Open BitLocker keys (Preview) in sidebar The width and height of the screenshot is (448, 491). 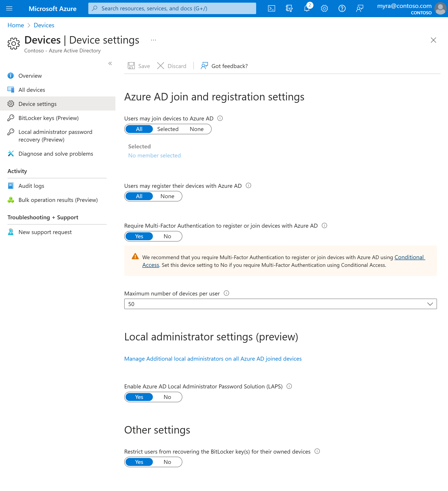(48, 118)
